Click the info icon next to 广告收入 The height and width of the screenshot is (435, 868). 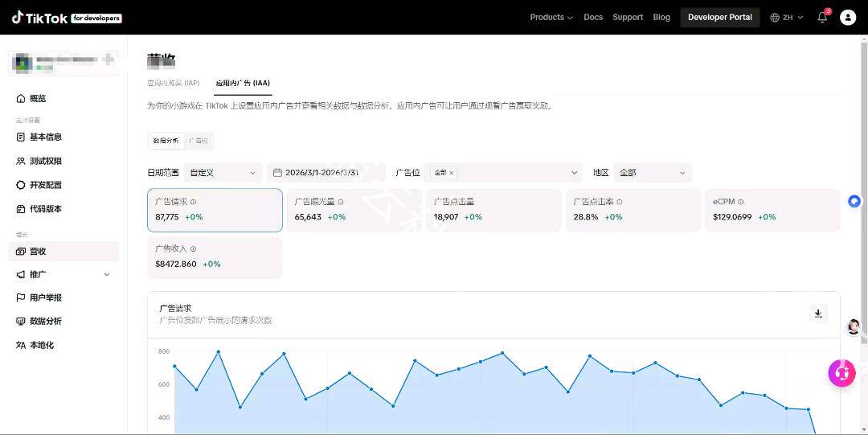194,249
